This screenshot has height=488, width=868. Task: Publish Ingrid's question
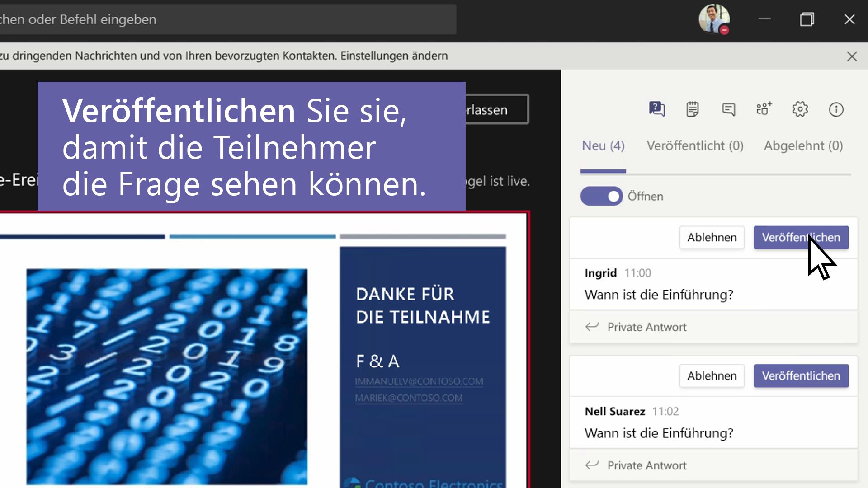tap(801, 237)
